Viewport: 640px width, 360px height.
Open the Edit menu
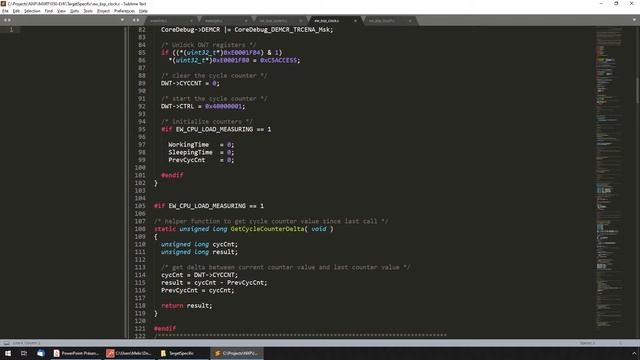click(16, 11)
